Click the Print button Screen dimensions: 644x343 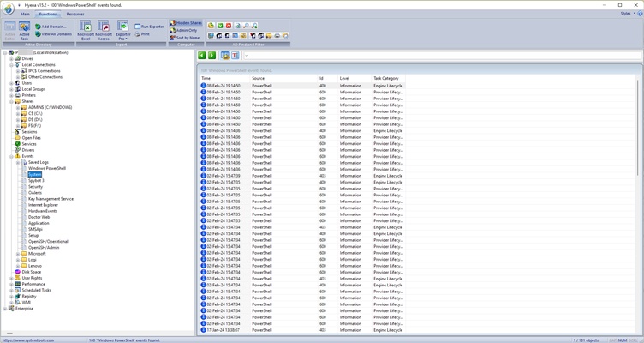tap(142, 34)
